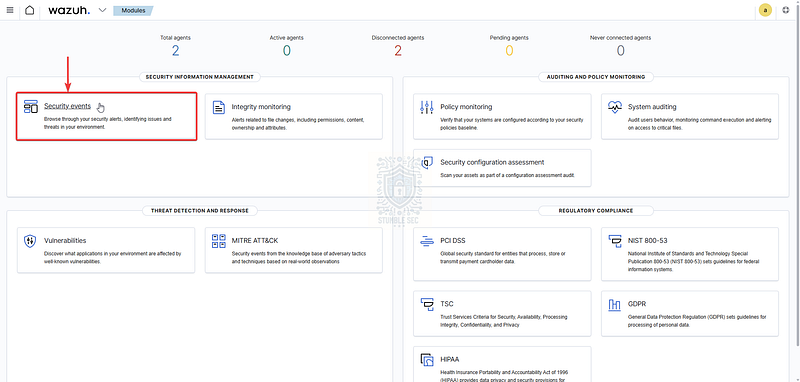This screenshot has width=800, height=382.
Task: Click the Vulnerabilities shield icon
Action: pos(30,241)
